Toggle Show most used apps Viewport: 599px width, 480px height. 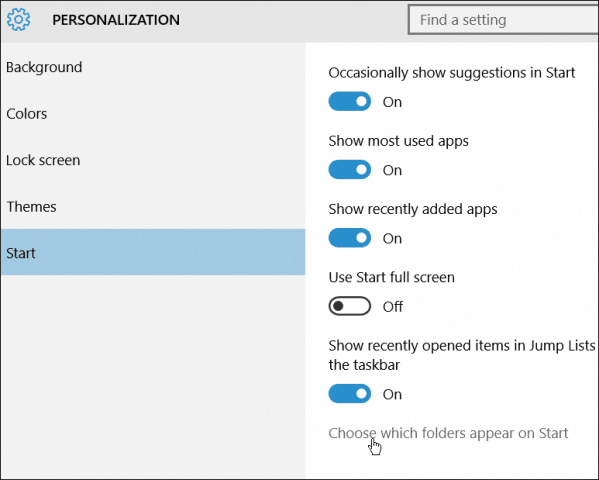pyautogui.click(x=350, y=170)
